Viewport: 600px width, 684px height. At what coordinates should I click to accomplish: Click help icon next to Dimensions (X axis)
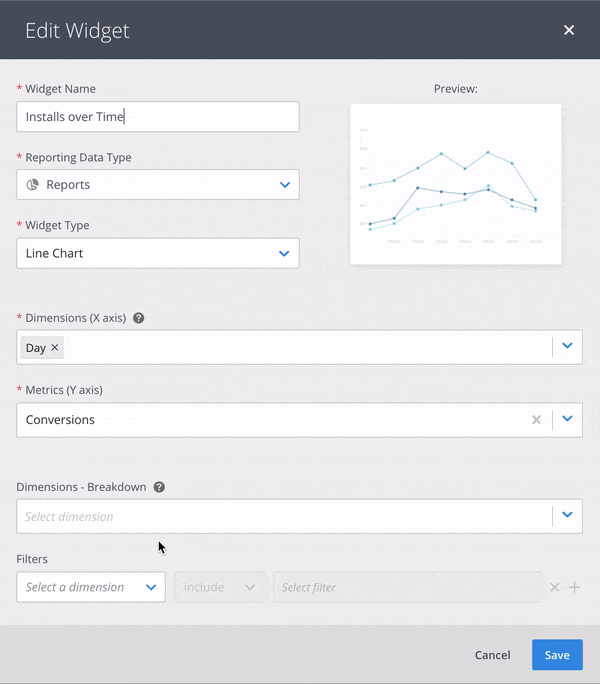point(138,318)
